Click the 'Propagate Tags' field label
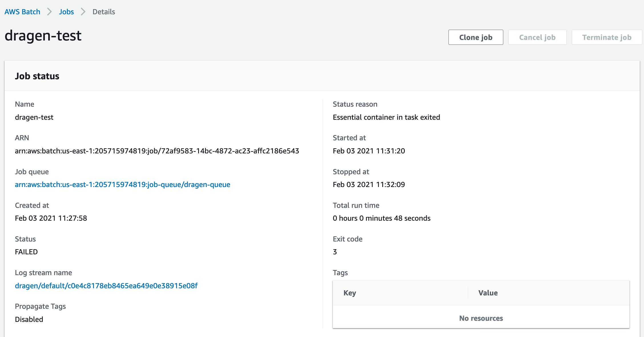 coord(40,306)
